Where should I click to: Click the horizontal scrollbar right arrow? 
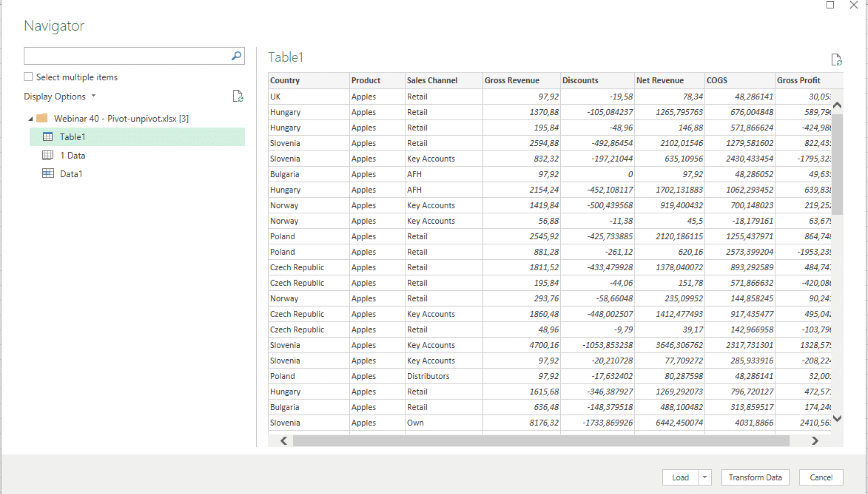coord(815,441)
